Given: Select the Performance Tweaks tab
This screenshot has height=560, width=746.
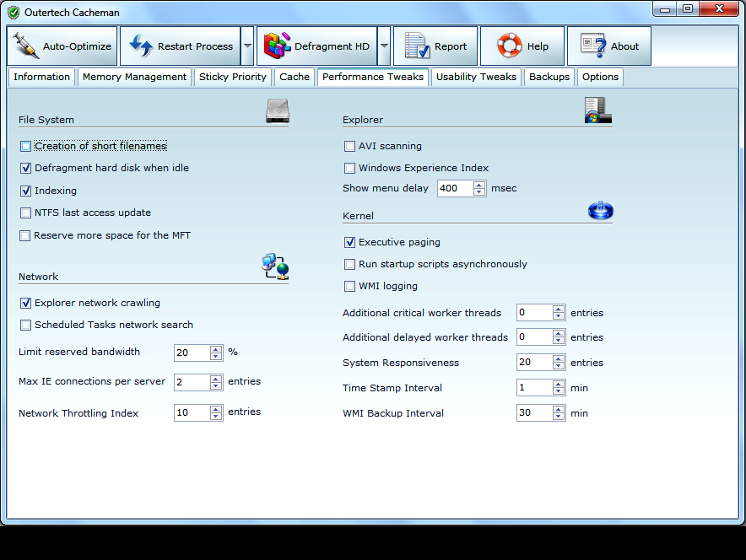Looking at the screenshot, I should (372, 77).
